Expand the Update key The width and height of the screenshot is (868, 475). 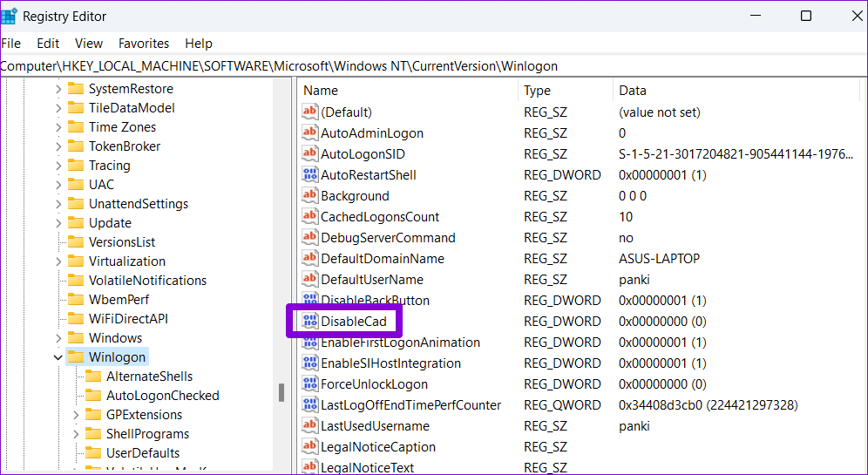tap(58, 223)
